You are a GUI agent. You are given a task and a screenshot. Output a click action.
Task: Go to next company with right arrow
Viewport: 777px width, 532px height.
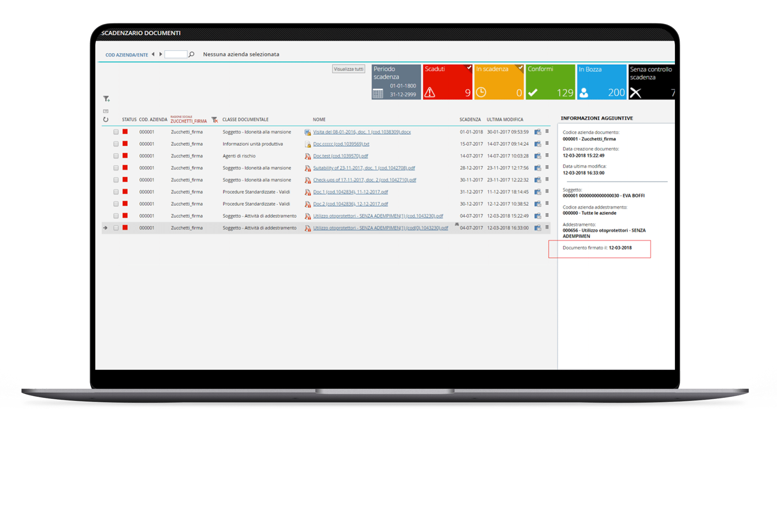click(160, 55)
